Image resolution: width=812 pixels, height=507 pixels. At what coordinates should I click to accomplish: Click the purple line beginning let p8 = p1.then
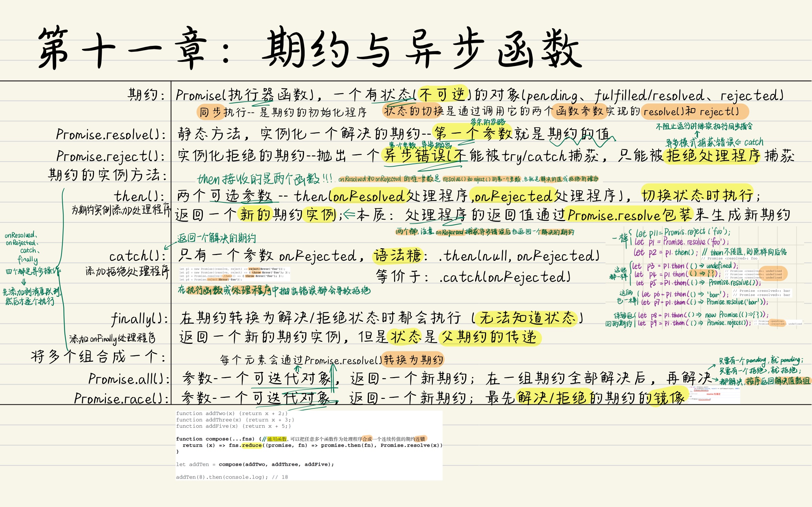(x=703, y=315)
